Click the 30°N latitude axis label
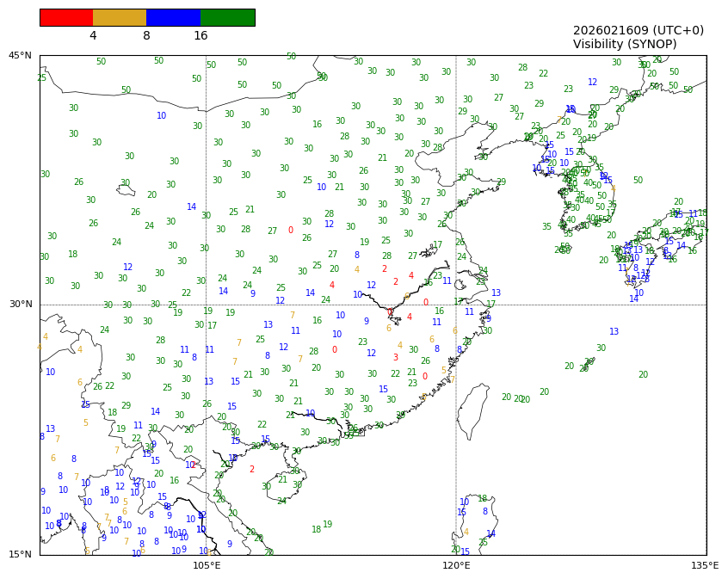 20,305
